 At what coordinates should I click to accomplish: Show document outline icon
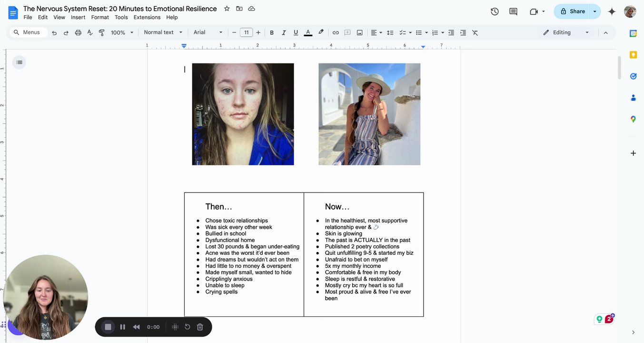[x=19, y=62]
